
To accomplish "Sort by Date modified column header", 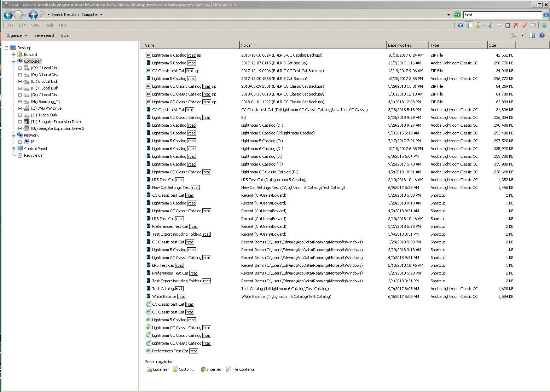I will tap(407, 45).
